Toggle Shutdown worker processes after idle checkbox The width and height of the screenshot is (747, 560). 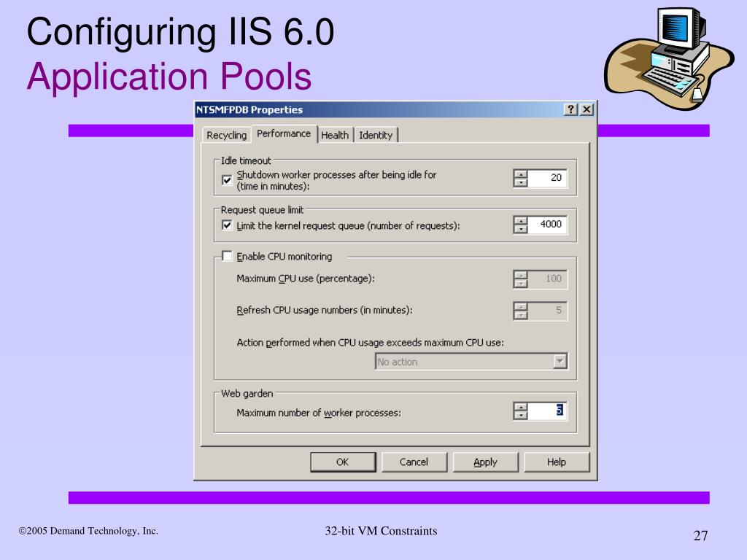228,180
